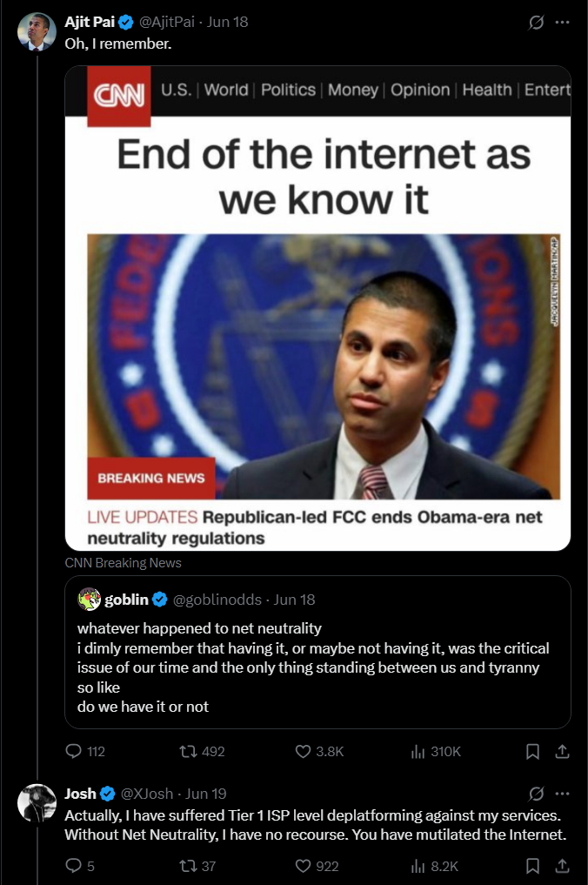Open Ajit Pai's profile avatar
The width and height of the screenshot is (588, 885).
(x=37, y=31)
